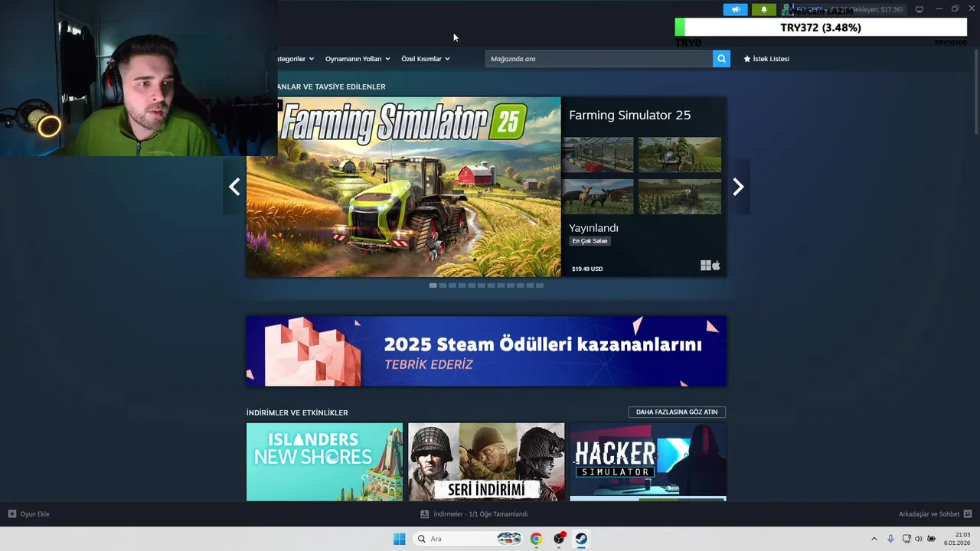The image size is (980, 551).
Task: Click the İNDİRİMLER VE ETKİNLİKLER heading
Action: coord(297,412)
